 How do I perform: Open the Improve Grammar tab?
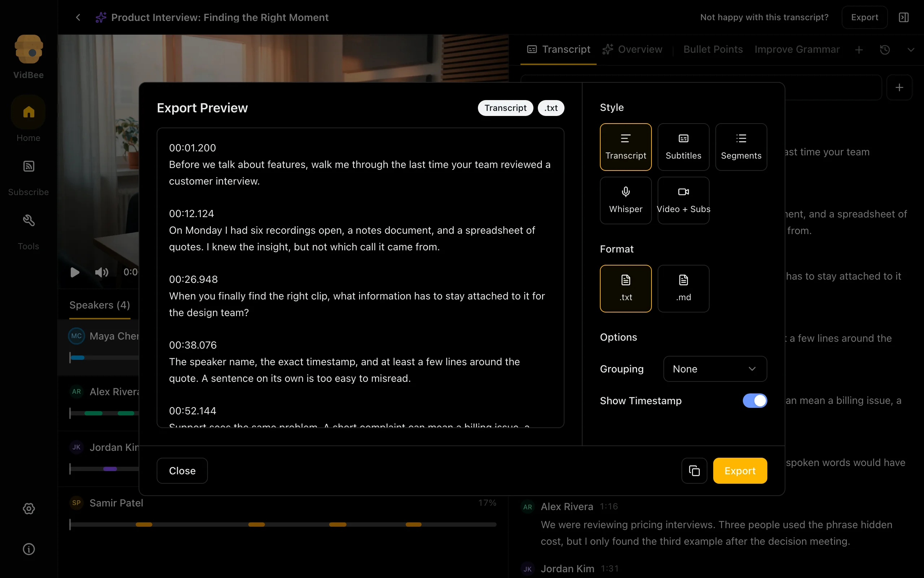point(797,49)
